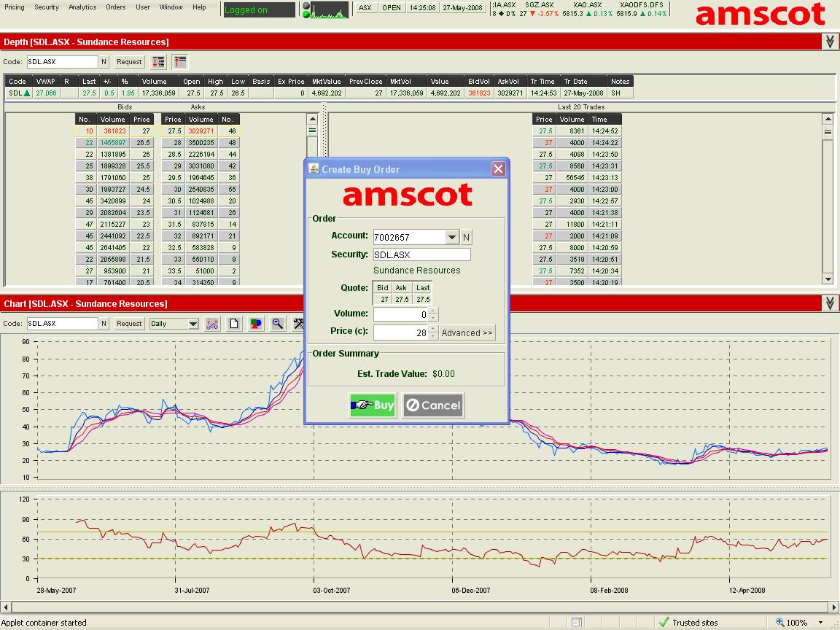Open the Help menu
The width and height of the screenshot is (840, 630).
(199, 7)
